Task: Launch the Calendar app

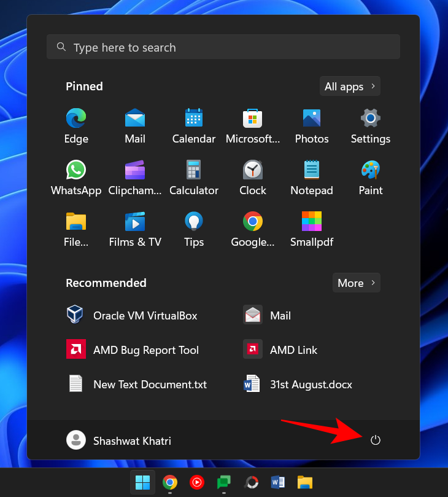Action: 194,126
